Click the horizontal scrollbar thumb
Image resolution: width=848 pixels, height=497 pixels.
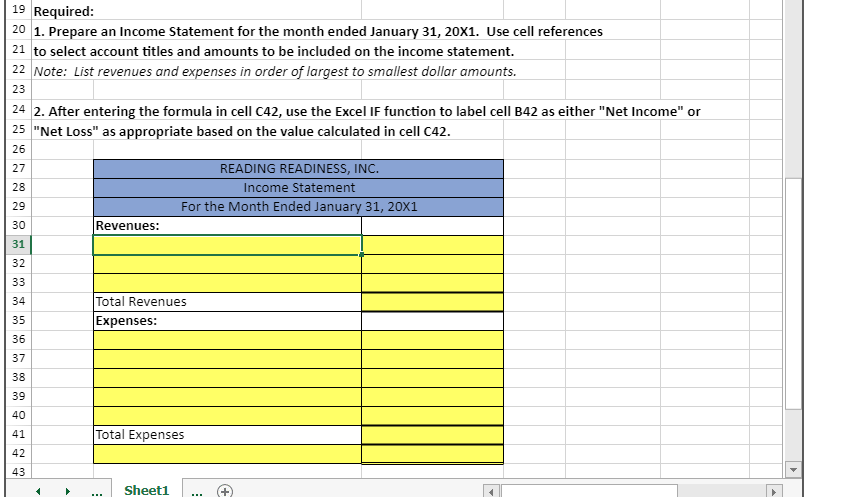[589, 491]
